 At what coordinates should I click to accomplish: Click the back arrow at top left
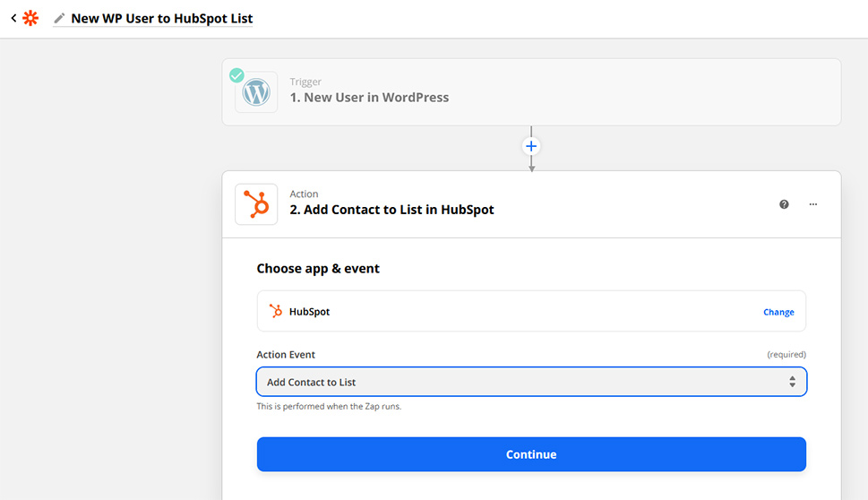(x=13, y=18)
